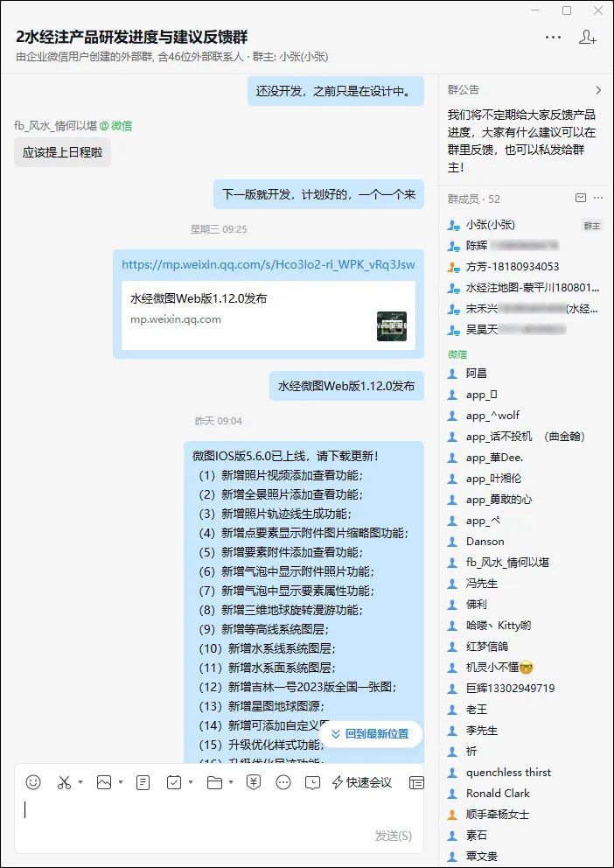
Task: Start a quick meeting (快速会议)
Action: (362, 782)
